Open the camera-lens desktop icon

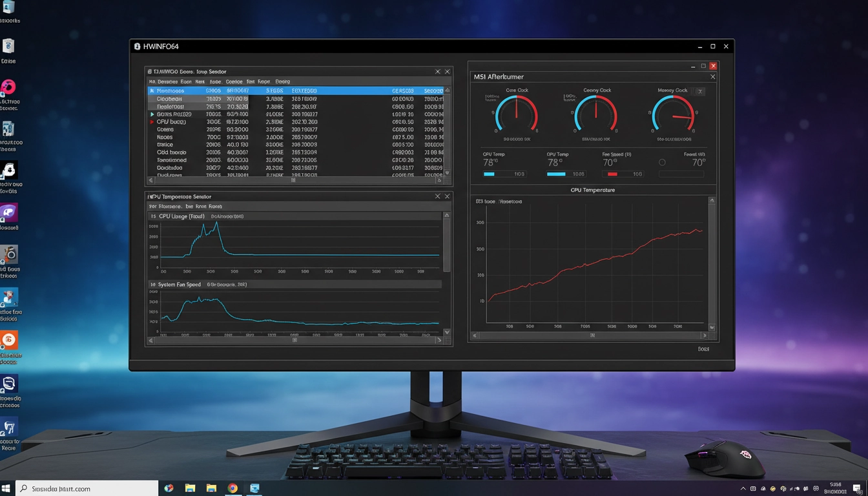(9, 253)
